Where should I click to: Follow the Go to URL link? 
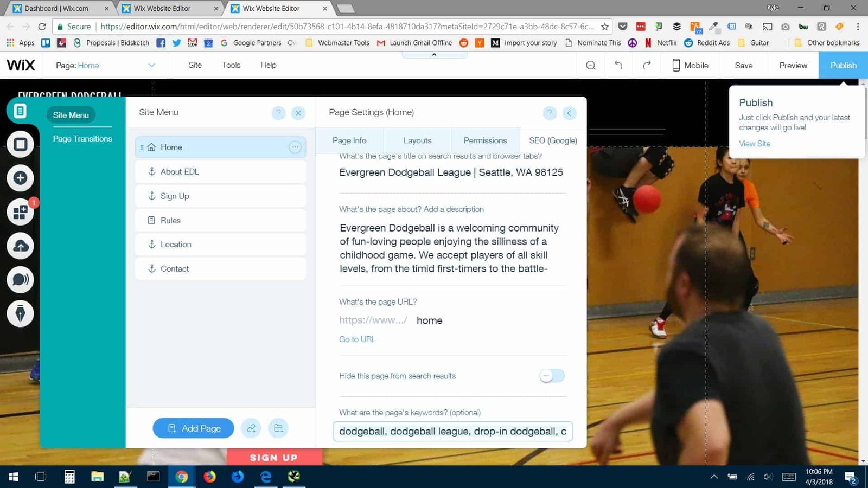tap(357, 339)
